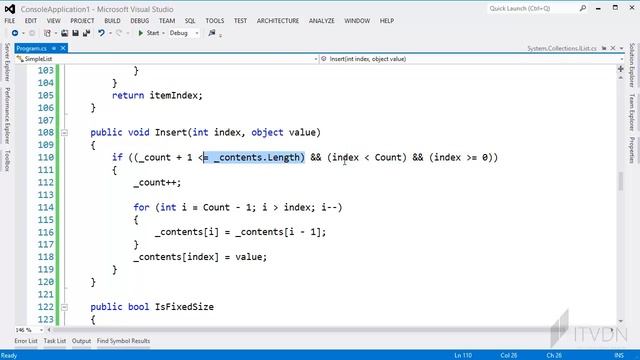Open the PROJECT menu
Image resolution: width=640 pixels, height=360 pixels.
coord(82,20)
